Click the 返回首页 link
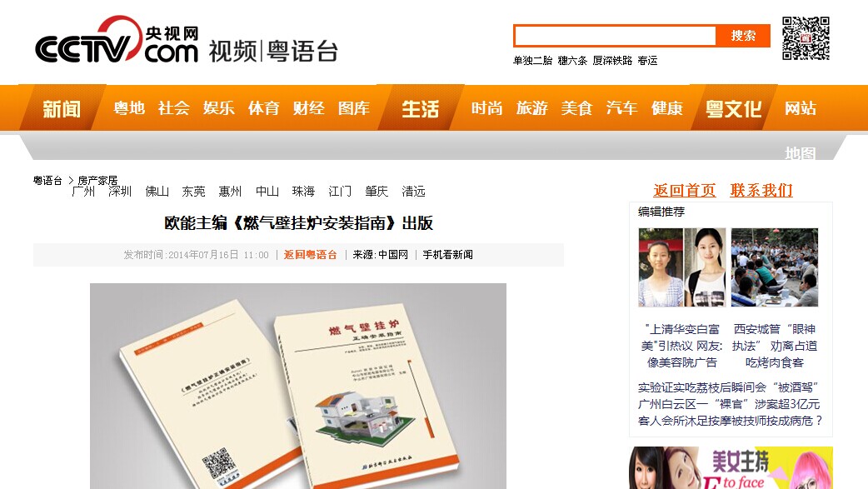The image size is (868, 489). [684, 191]
